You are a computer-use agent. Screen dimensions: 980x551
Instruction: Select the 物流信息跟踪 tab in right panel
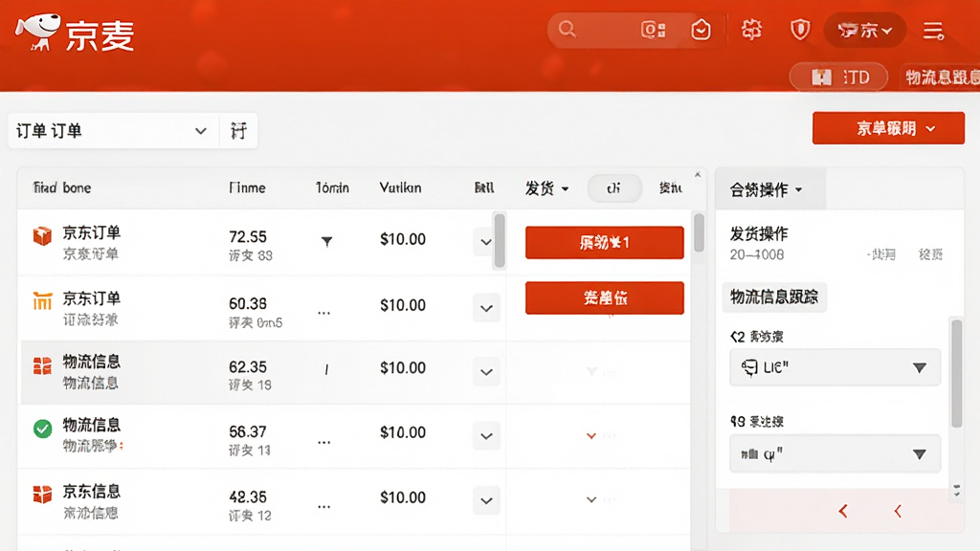coord(774,297)
